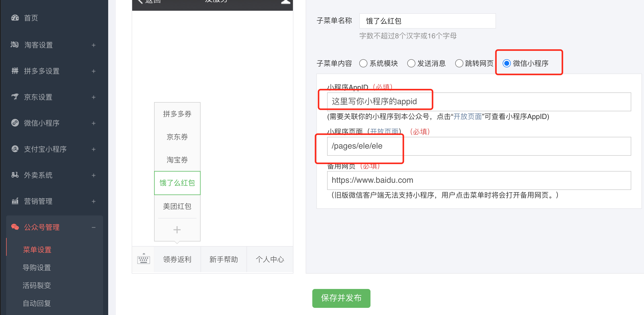Expand 支付宝小程序 with its plus sign
The image size is (644, 315).
click(x=94, y=149)
